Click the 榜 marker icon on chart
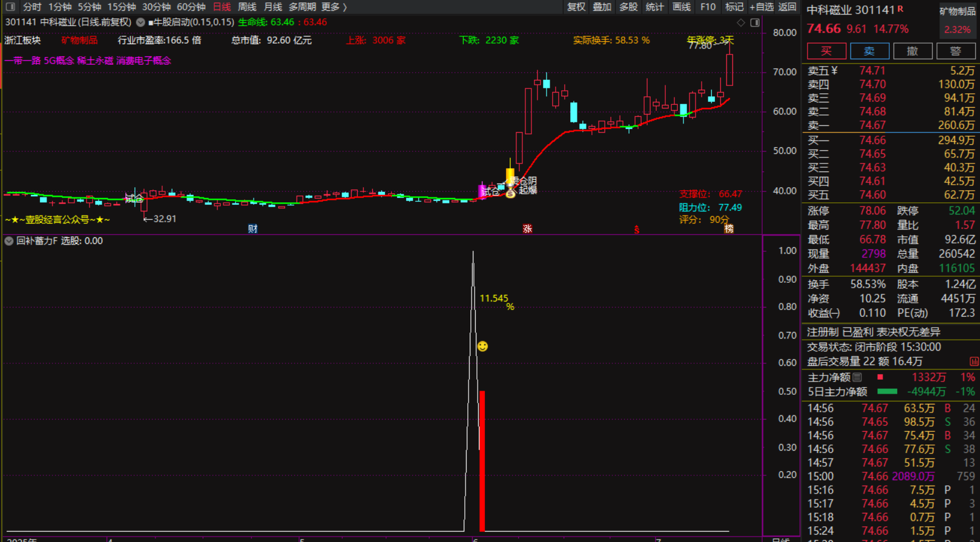Image resolution: width=980 pixels, height=542 pixels. (x=729, y=229)
